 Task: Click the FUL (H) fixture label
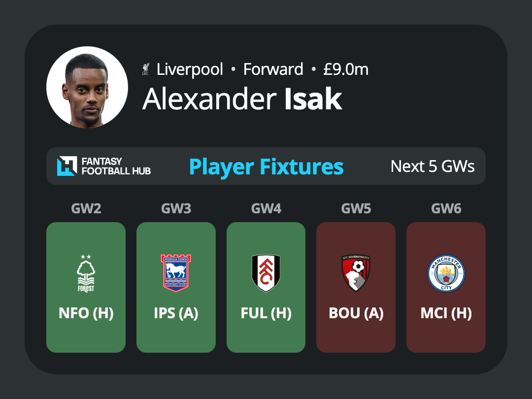[266, 313]
